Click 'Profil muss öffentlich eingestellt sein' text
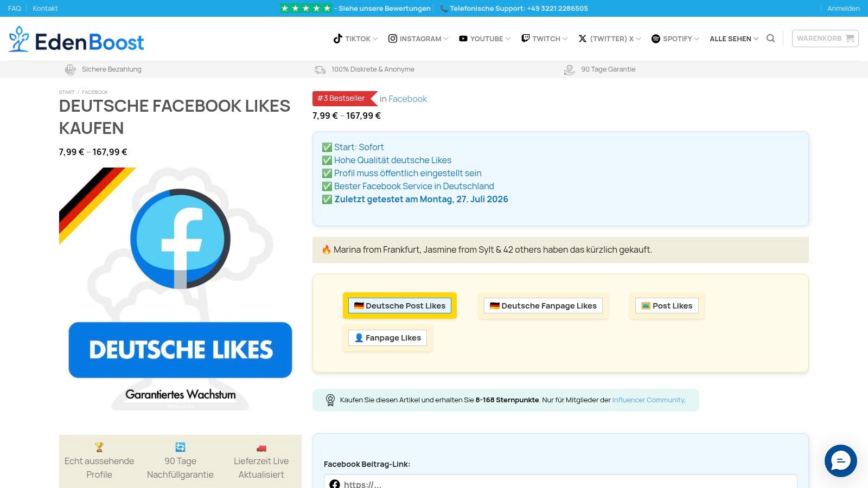Image resolution: width=868 pixels, height=488 pixels. (x=407, y=173)
